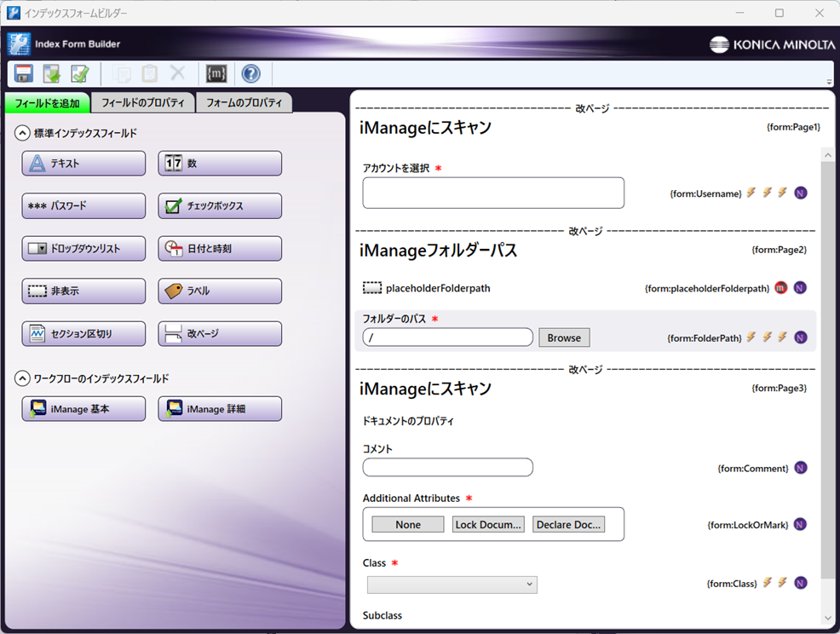
Task: Click the Help question mark icon
Action: (250, 74)
